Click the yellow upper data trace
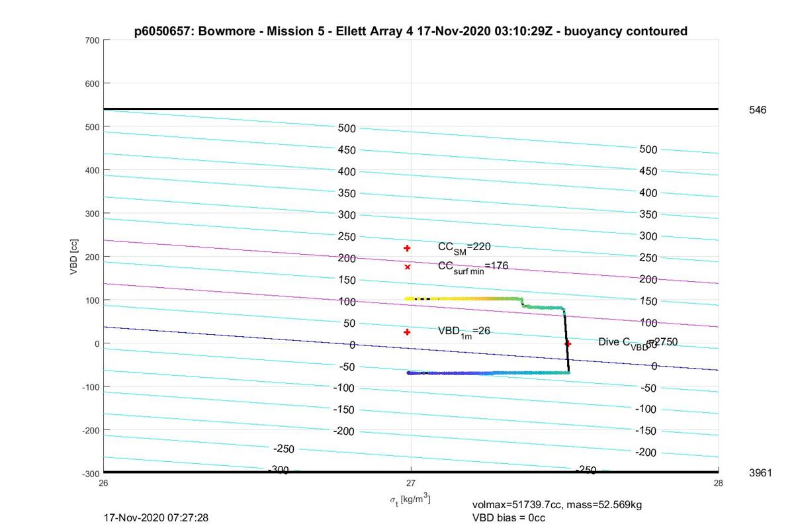 (463, 298)
